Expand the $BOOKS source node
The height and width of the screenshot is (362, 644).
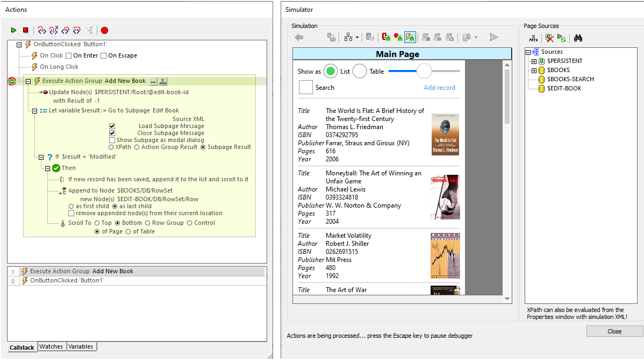pyautogui.click(x=534, y=70)
